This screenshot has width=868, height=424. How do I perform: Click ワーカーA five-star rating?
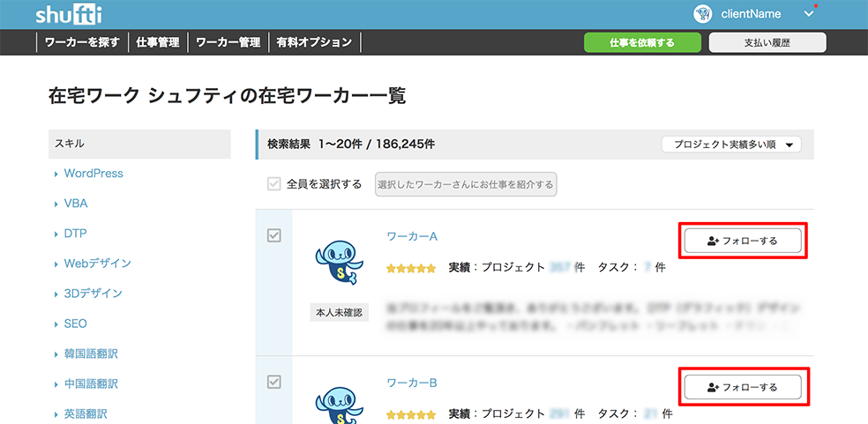coord(411,269)
